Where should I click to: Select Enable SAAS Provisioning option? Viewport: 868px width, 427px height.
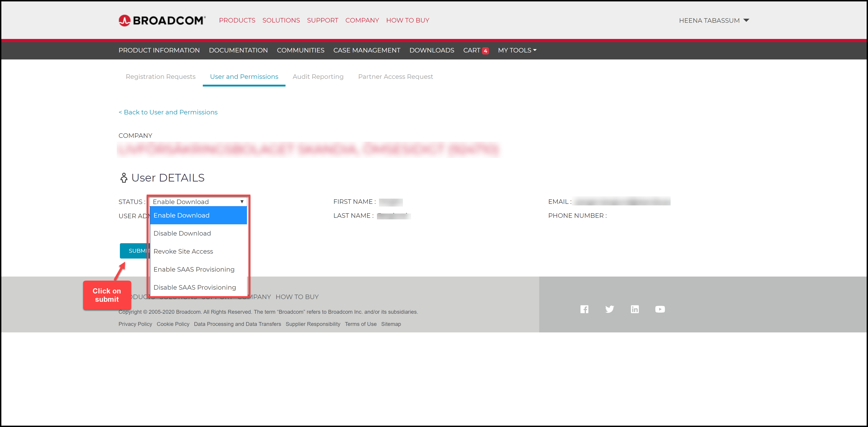tap(194, 269)
